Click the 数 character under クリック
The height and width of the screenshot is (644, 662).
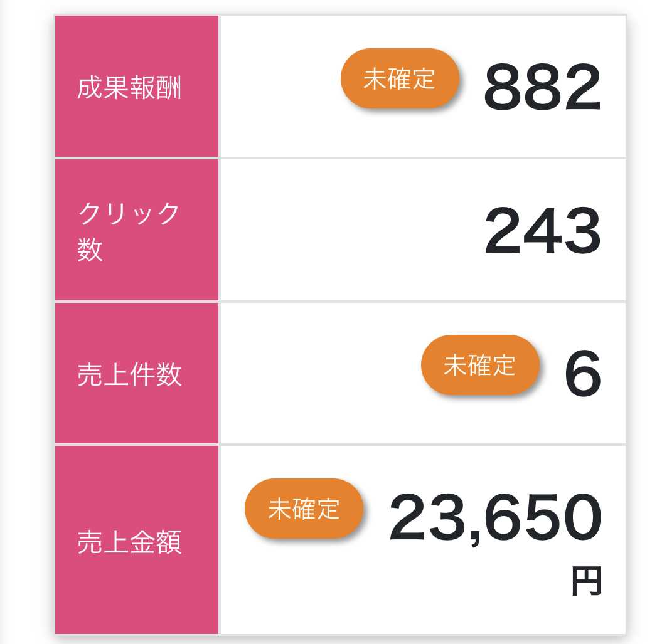coord(90,250)
